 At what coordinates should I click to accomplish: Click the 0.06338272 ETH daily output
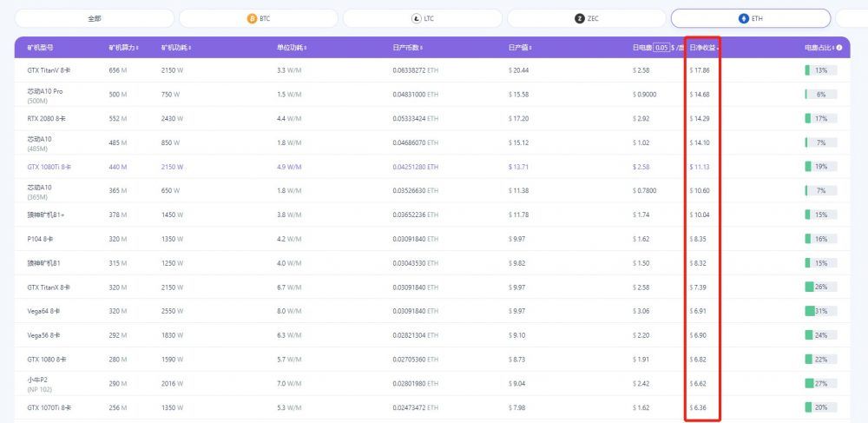[415, 70]
